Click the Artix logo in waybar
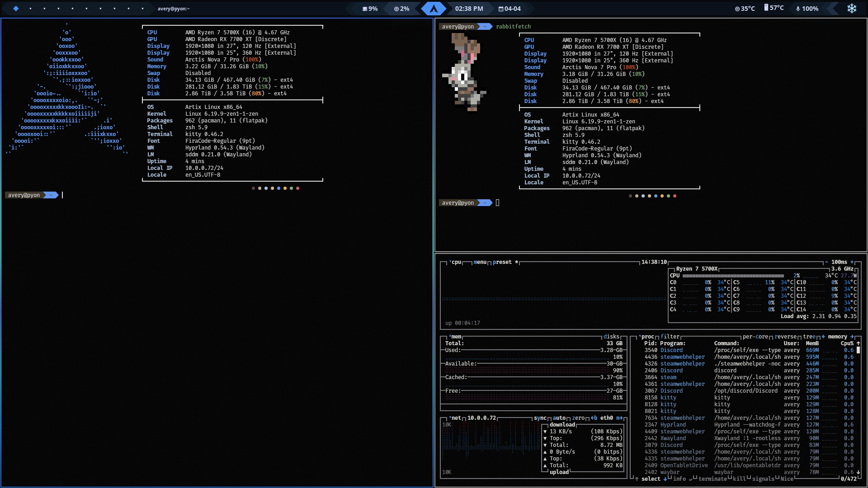 coord(434,9)
